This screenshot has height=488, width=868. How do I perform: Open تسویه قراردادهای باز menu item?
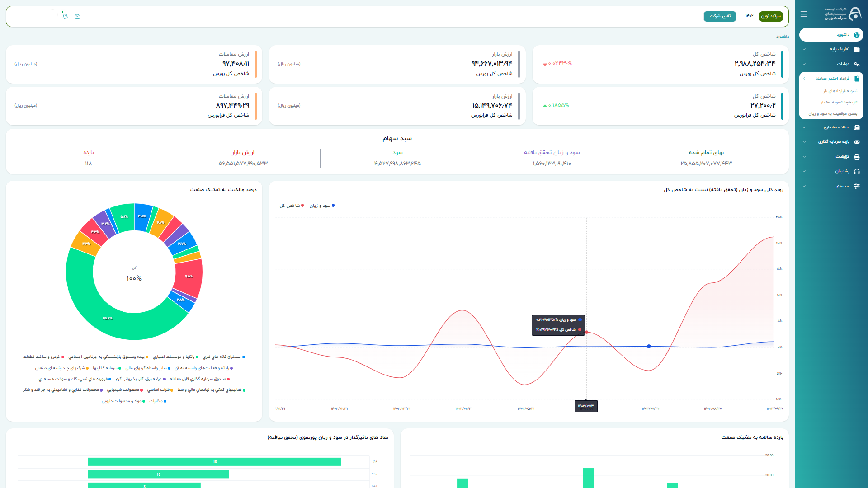coord(840,91)
